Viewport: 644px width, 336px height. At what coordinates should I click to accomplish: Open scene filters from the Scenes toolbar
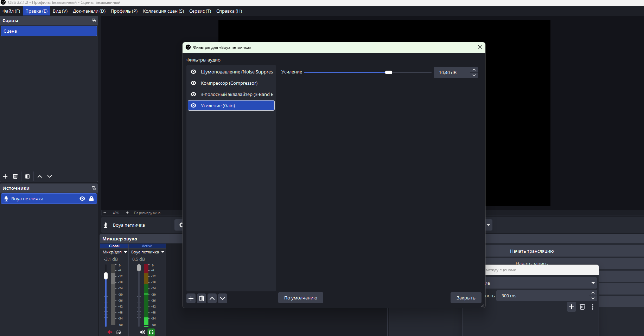coord(27,176)
